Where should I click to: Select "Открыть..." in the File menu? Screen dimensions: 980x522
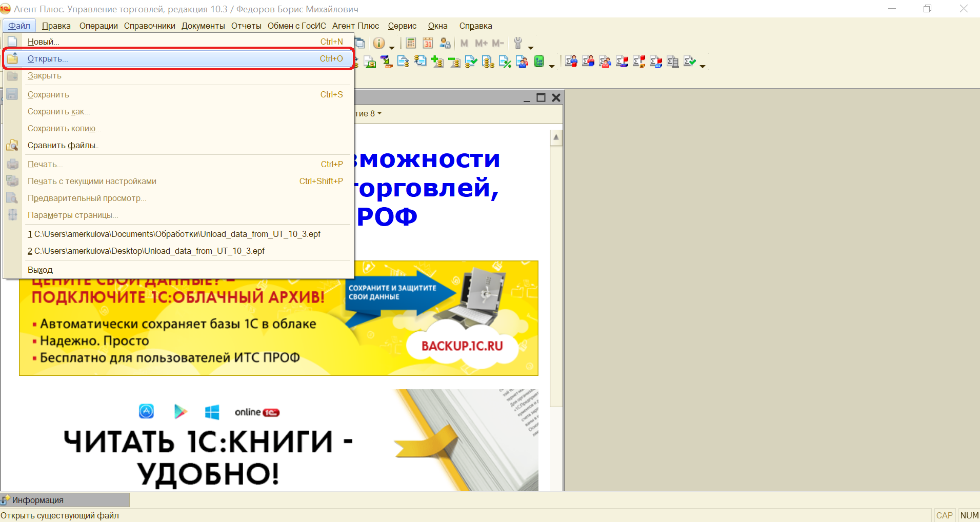pos(47,59)
